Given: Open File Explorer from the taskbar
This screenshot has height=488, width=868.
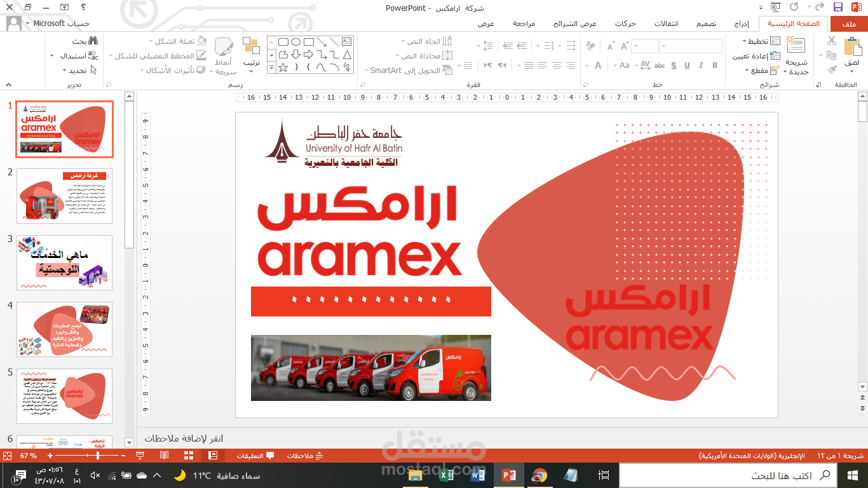Looking at the screenshot, I should coord(415,475).
